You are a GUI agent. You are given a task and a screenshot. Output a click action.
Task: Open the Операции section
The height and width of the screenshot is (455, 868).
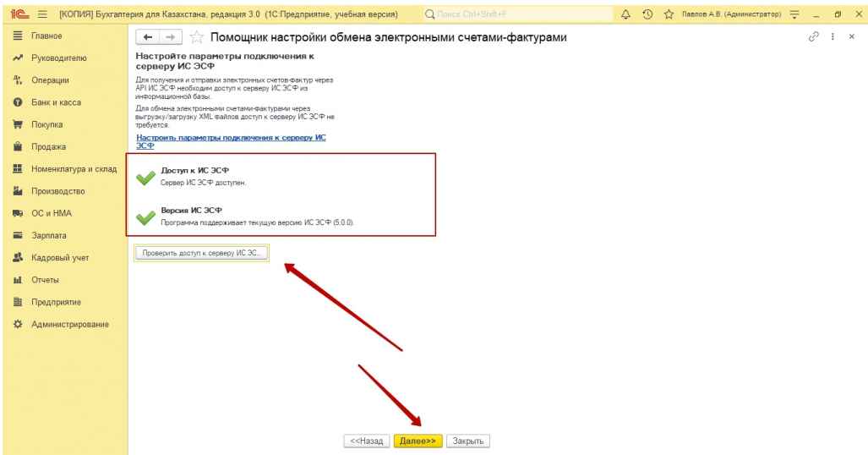(x=50, y=79)
